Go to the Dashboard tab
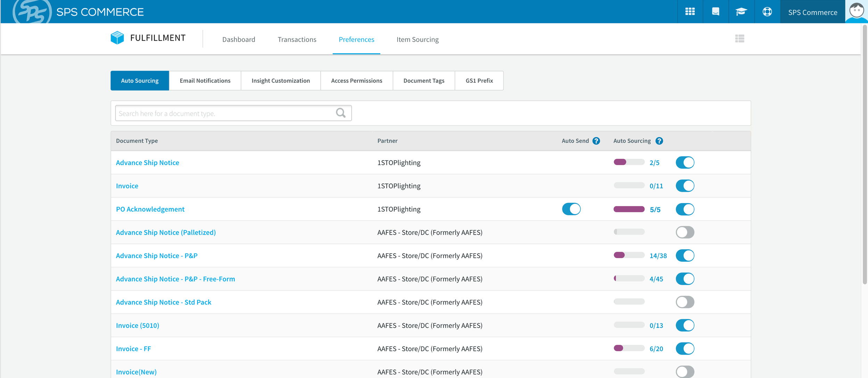 tap(239, 40)
